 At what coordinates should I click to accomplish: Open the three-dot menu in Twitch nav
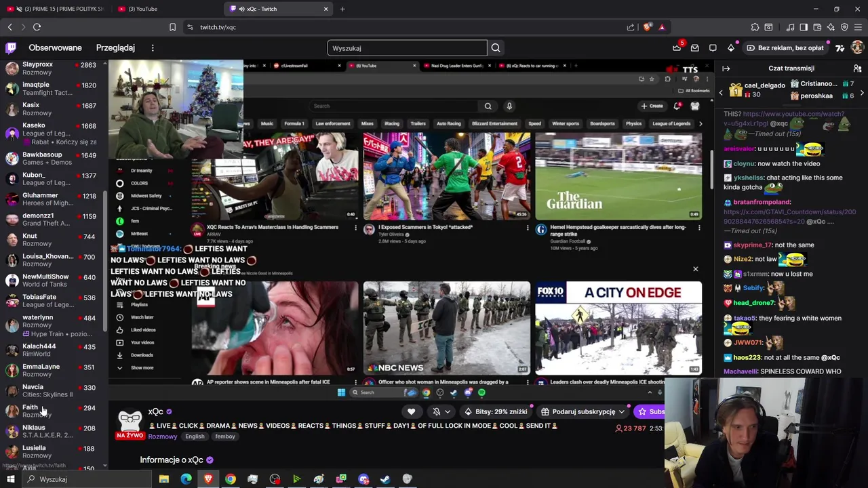(x=153, y=47)
